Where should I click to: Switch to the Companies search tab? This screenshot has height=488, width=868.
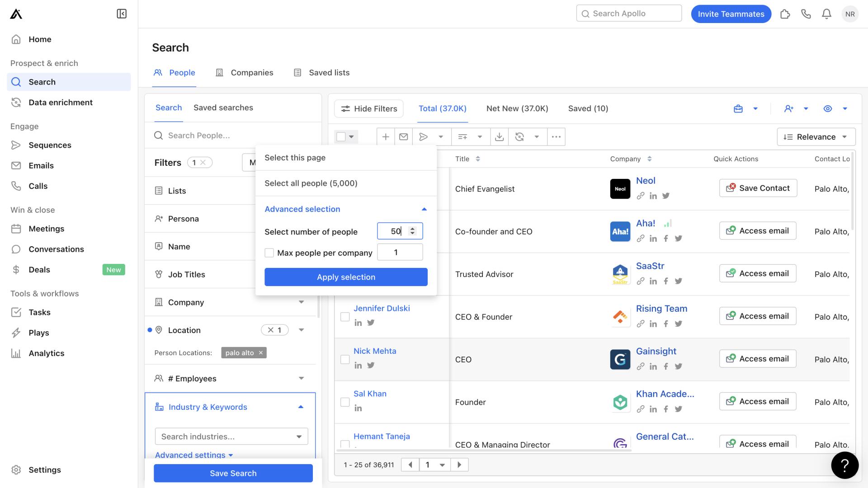click(251, 73)
